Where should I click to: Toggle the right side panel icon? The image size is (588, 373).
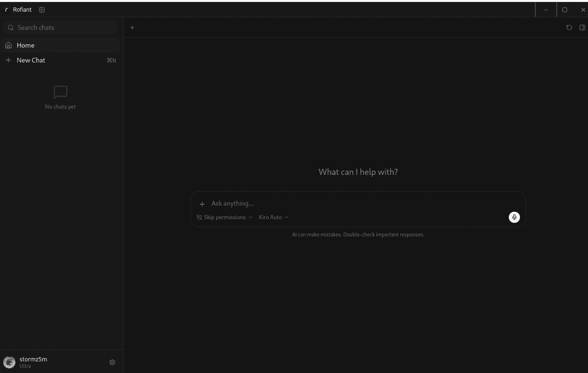[582, 28]
